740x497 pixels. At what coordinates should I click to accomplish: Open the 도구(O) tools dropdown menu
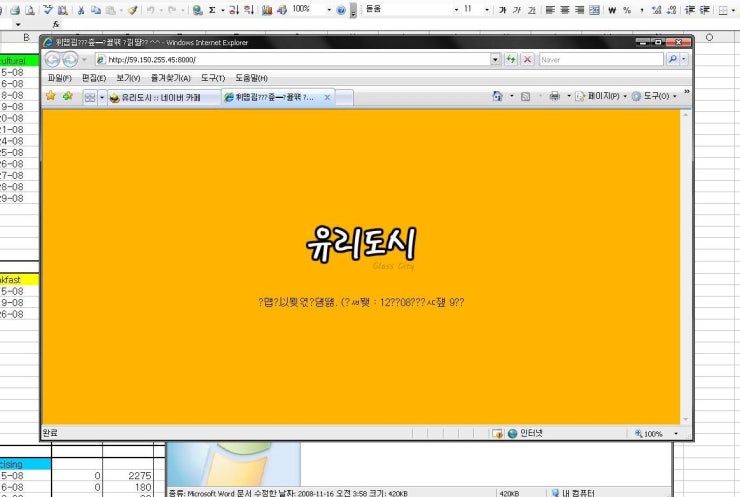pyautogui.click(x=654, y=97)
